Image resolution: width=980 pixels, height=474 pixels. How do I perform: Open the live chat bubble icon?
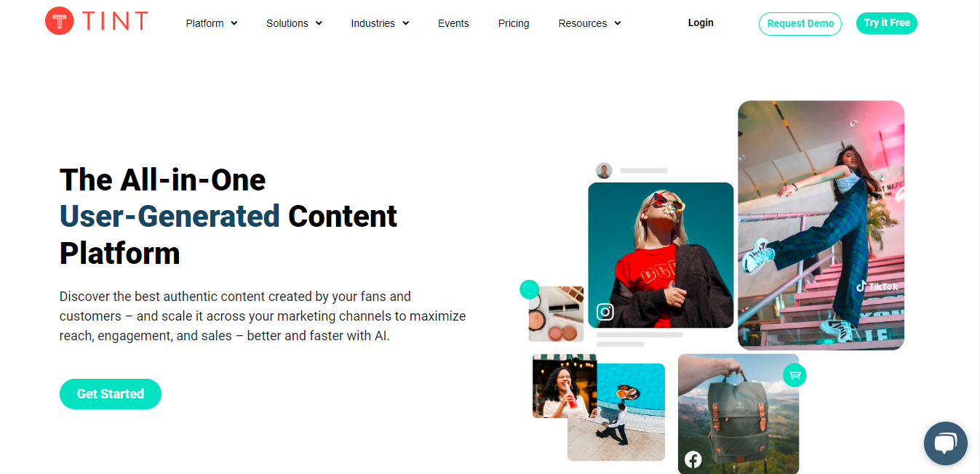point(945,443)
